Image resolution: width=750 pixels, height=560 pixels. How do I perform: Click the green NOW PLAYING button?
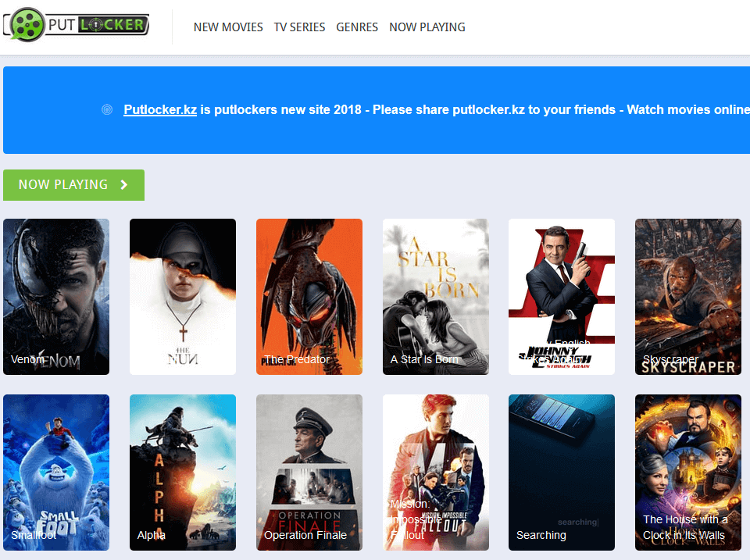point(73,185)
